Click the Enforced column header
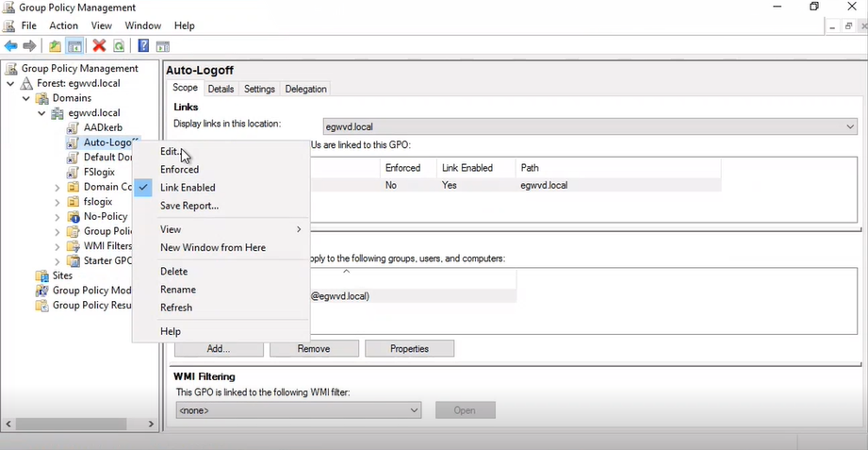868x450 pixels. (x=408, y=168)
